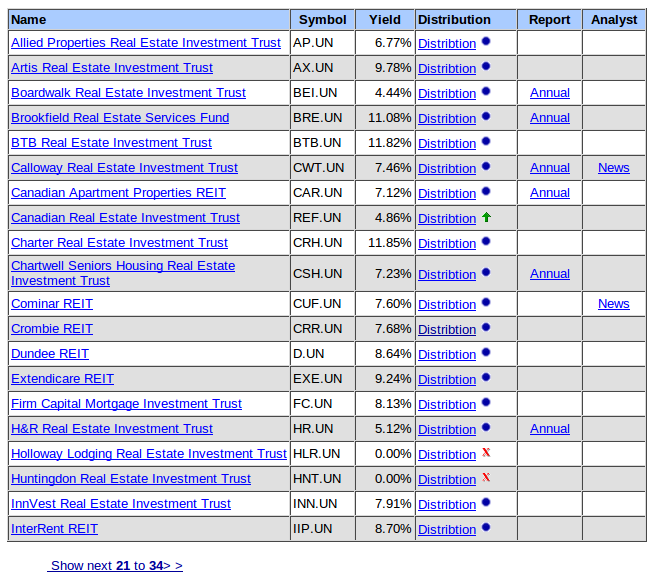Click the blue dot icon in AP.UN row
This screenshot has height=575, width=655.
486,41
